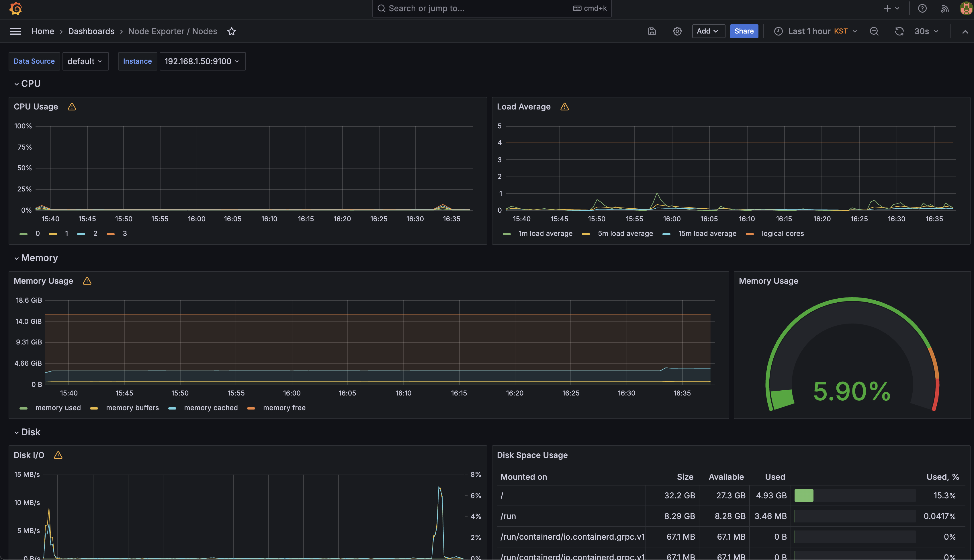974x560 pixels.
Task: Open dashboard settings gear icon
Action: coord(677,31)
